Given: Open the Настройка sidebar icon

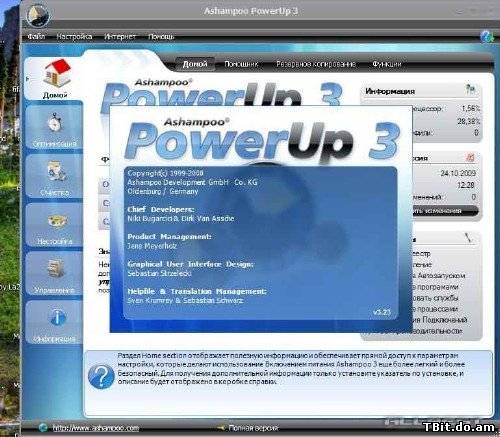Looking at the screenshot, I should click(x=57, y=221).
